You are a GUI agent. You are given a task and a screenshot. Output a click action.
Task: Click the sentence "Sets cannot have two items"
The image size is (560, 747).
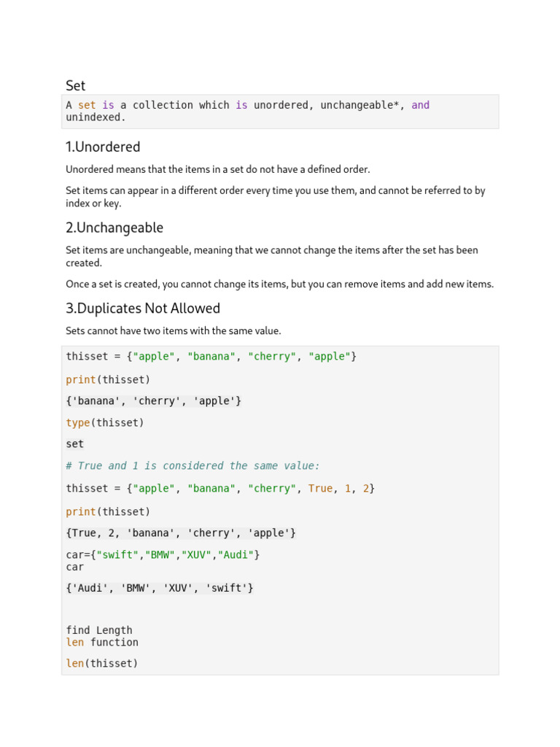(x=174, y=330)
